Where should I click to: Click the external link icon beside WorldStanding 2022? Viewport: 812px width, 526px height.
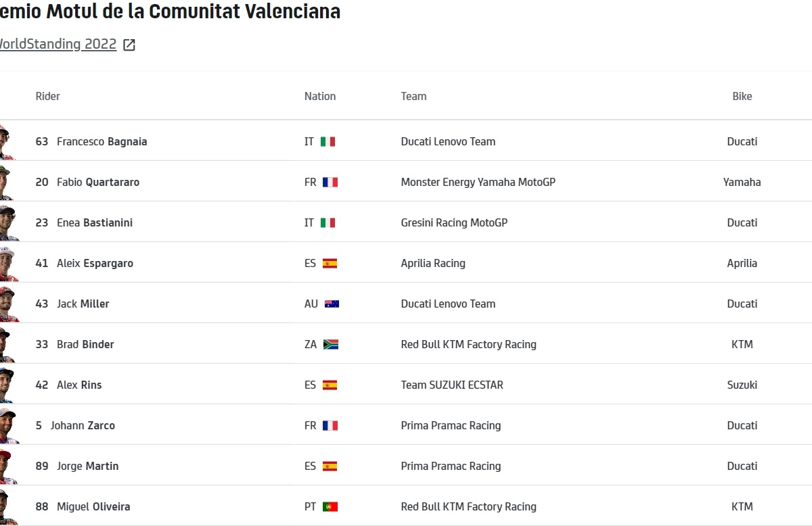(129, 45)
